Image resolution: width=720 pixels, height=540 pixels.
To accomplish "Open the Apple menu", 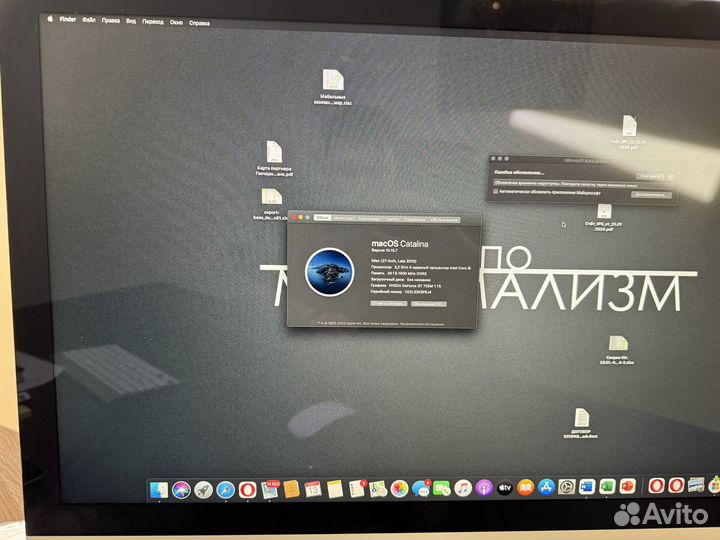I will 50,18.
